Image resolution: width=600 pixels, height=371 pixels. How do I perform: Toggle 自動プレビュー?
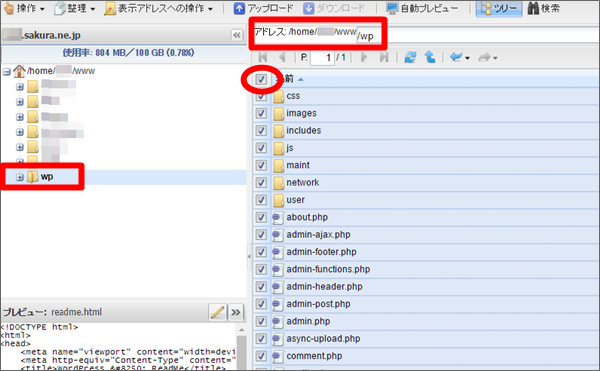point(422,8)
